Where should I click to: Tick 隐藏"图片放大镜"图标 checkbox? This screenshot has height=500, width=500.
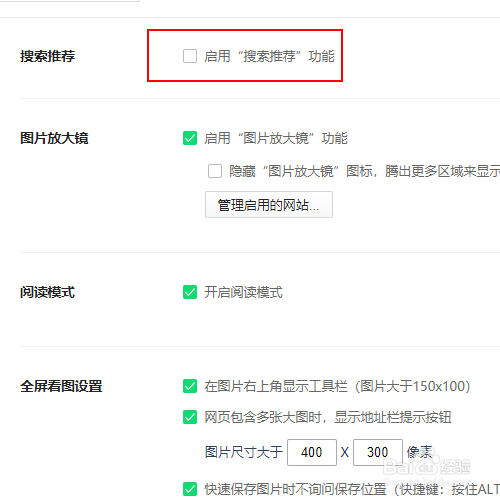click(x=215, y=171)
